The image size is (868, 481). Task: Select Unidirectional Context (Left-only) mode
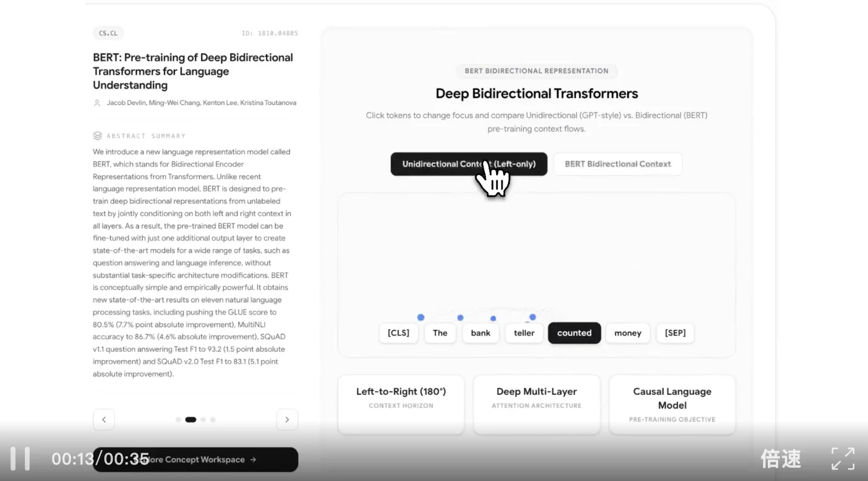pyautogui.click(x=469, y=164)
